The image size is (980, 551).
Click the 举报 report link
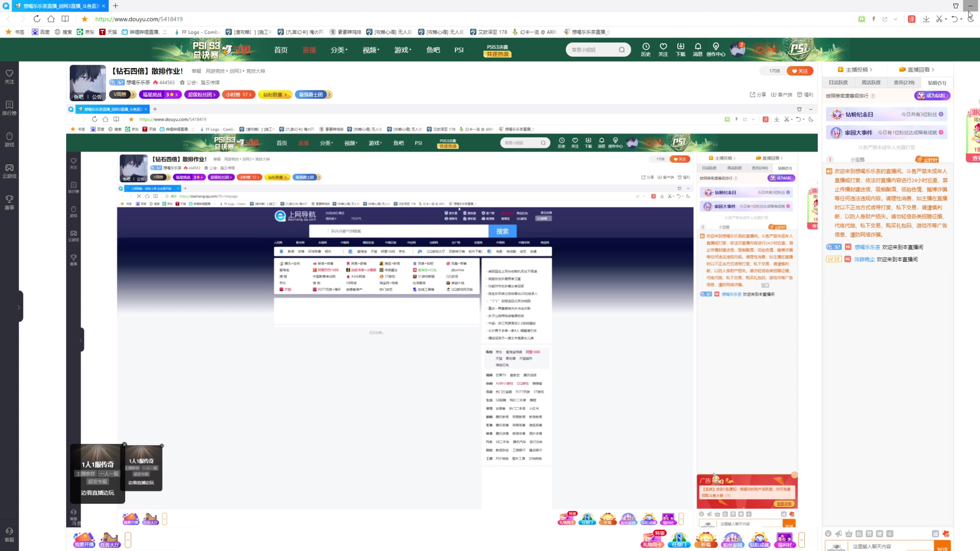pyautogui.click(x=196, y=71)
